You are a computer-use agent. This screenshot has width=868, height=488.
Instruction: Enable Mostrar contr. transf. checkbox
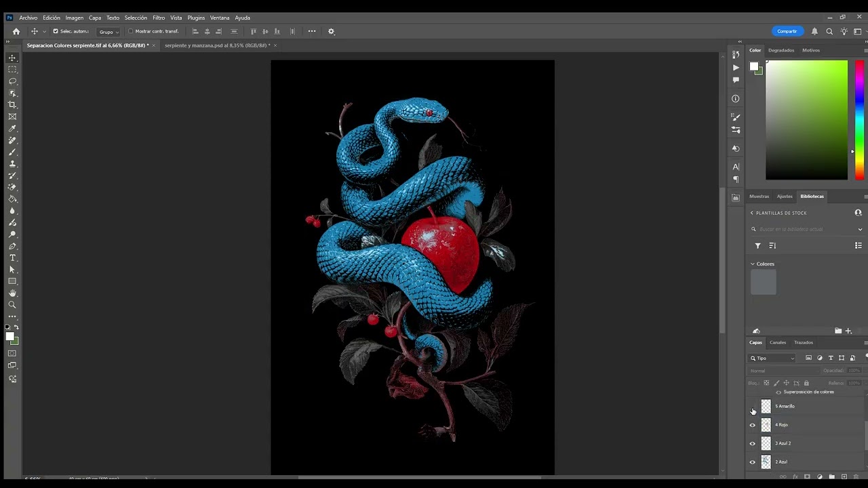click(x=130, y=31)
